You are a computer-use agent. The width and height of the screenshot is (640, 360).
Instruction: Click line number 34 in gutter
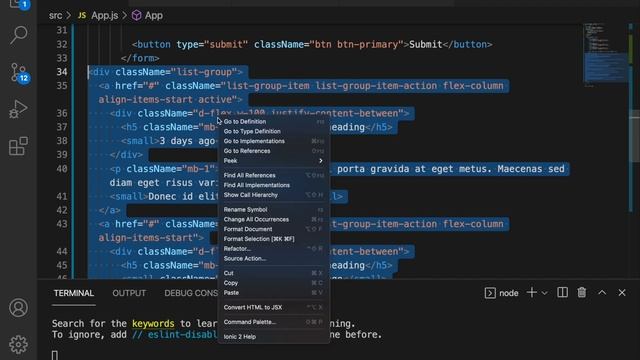62,72
